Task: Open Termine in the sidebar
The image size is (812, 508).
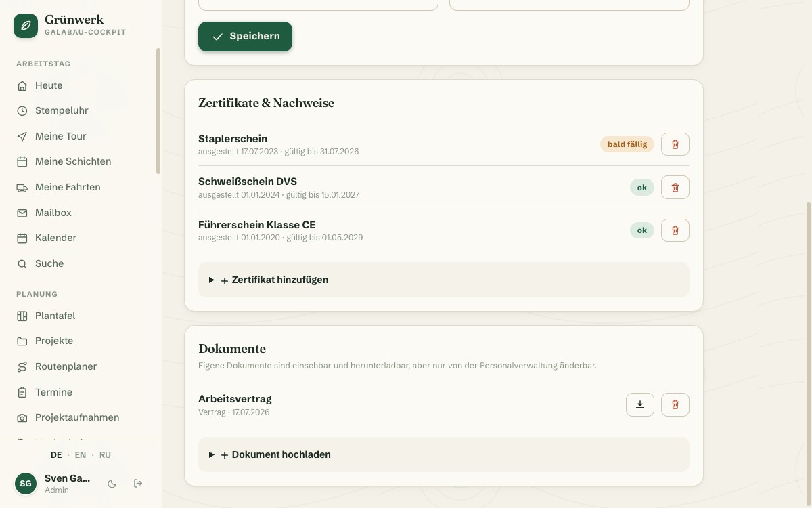Action: click(x=81, y=392)
